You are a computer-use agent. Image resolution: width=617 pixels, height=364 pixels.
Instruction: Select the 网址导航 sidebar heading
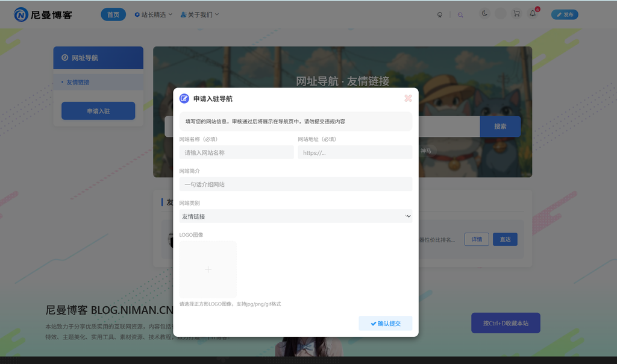[98, 58]
